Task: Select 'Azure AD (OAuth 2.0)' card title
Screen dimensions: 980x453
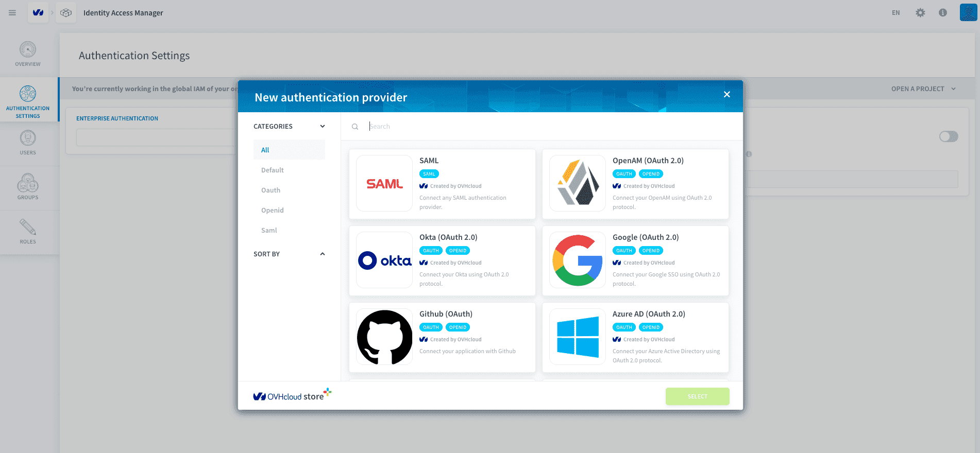Action: coord(649,314)
